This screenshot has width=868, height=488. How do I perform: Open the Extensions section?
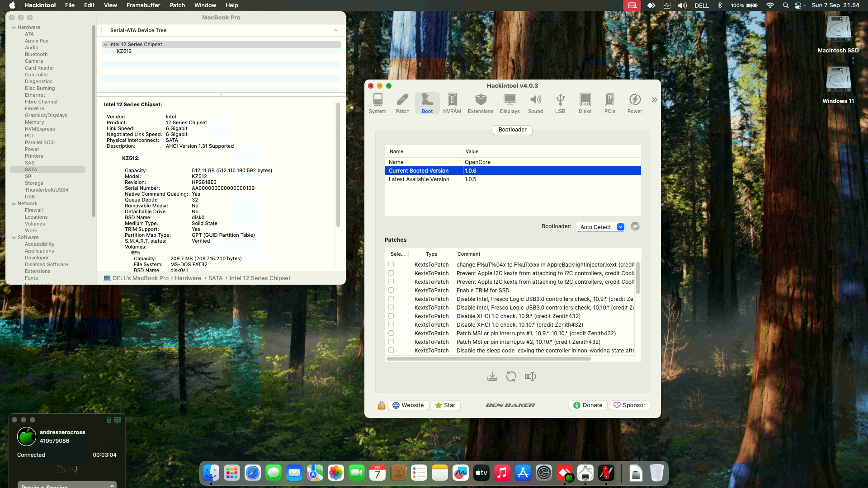point(481,103)
